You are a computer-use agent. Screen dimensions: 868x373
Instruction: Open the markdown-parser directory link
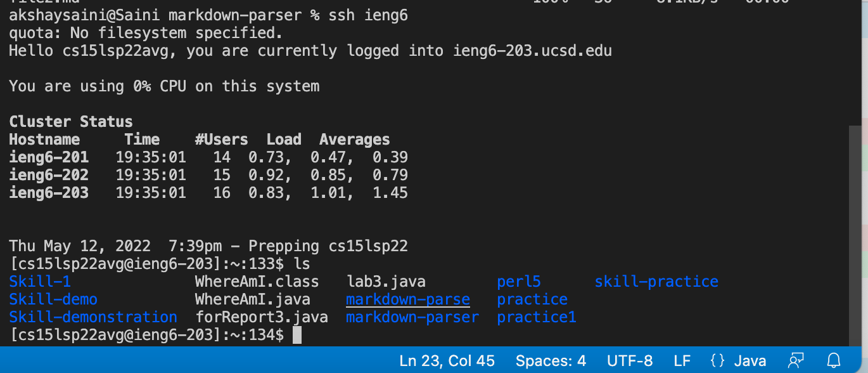[412, 317]
